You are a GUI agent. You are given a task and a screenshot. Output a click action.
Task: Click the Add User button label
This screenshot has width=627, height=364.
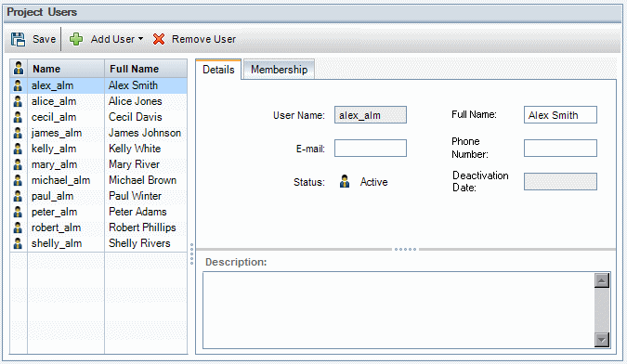(x=112, y=39)
